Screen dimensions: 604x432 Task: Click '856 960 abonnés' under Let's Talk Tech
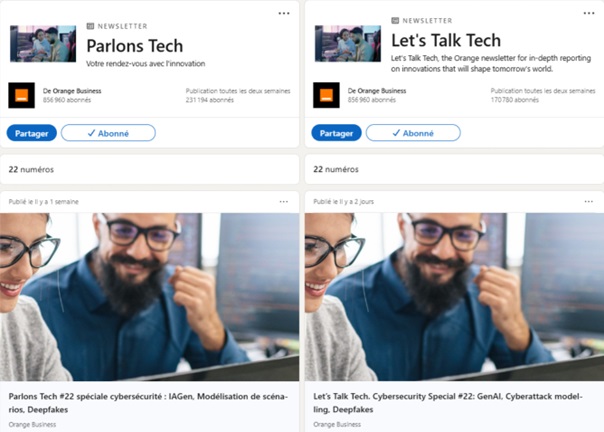point(372,100)
